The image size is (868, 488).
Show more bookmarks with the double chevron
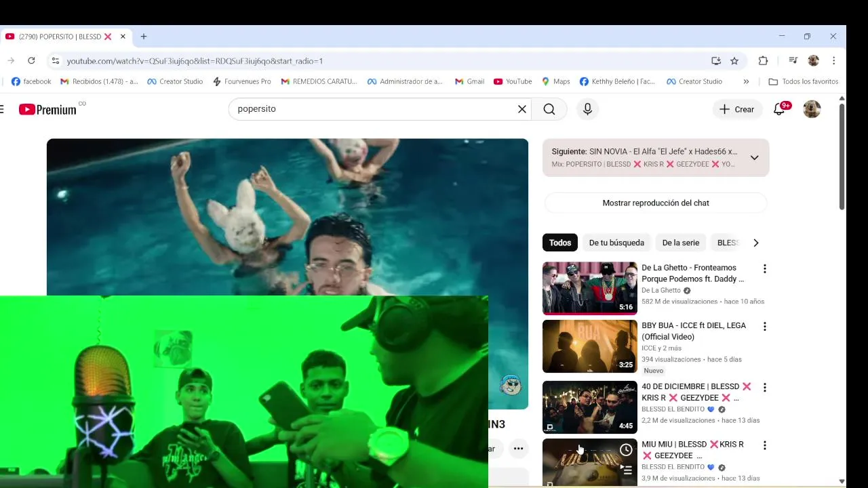[746, 81]
